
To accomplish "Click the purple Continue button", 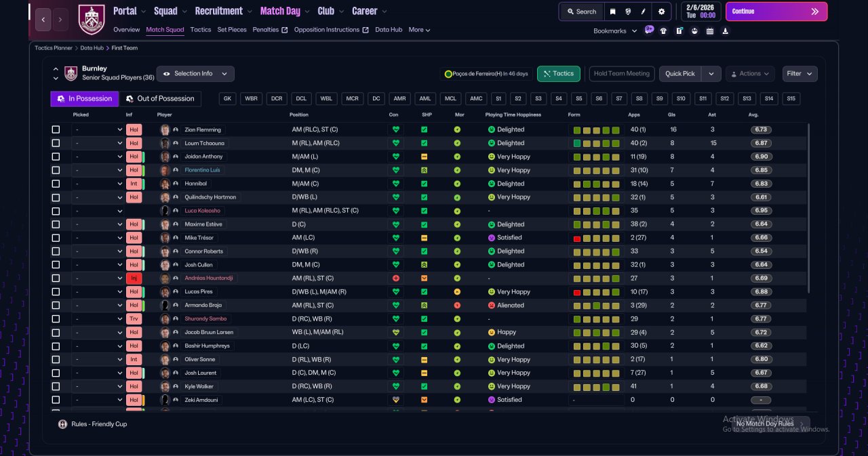I will coord(776,12).
